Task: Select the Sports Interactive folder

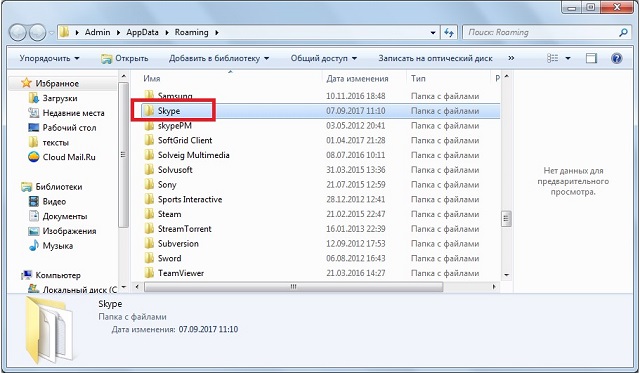Action: [190, 199]
